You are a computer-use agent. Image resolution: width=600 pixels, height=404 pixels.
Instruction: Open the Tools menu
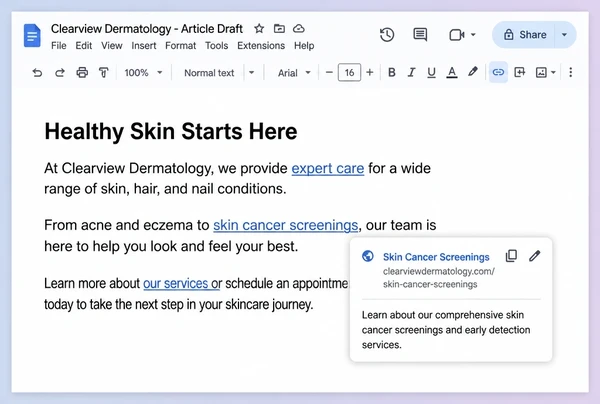[217, 46]
